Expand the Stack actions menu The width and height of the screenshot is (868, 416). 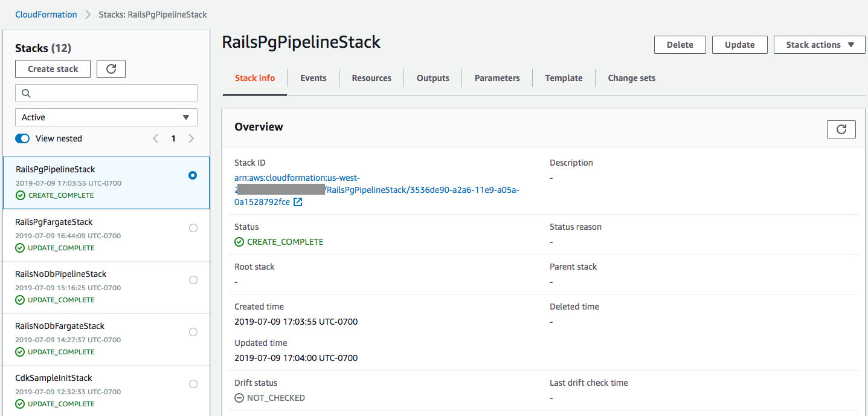pos(820,45)
